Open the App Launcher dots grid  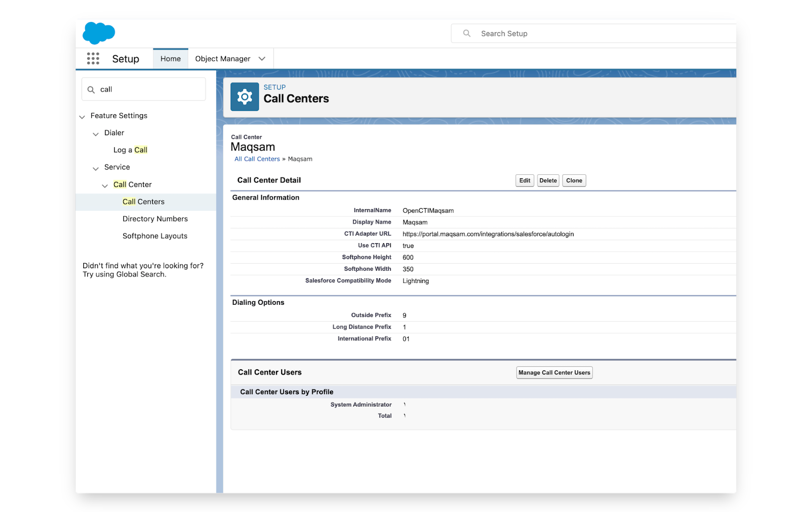click(x=93, y=58)
